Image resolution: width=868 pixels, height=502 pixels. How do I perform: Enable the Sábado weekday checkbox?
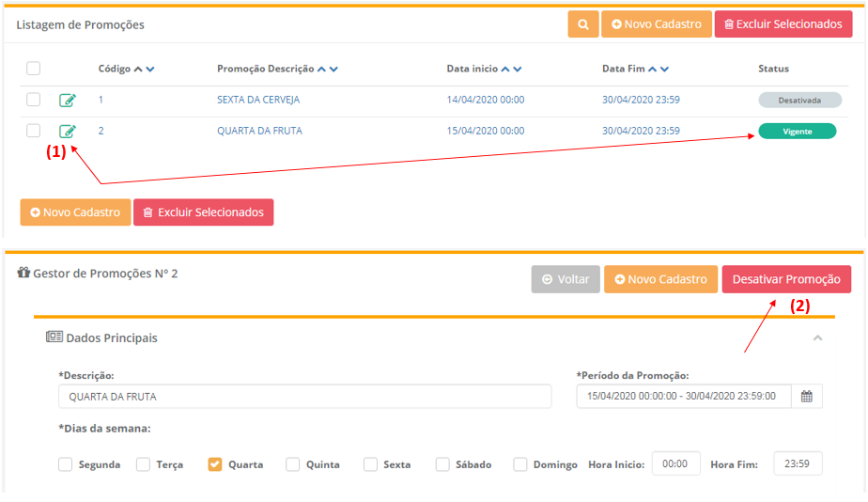coord(442,464)
